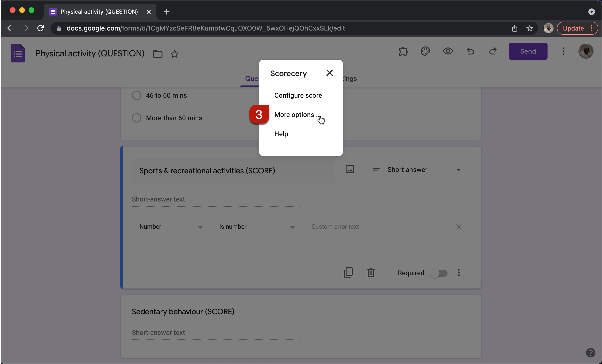Screen dimensions: 602x364
Task: Open the add-ons puzzle icon
Action: point(403,51)
